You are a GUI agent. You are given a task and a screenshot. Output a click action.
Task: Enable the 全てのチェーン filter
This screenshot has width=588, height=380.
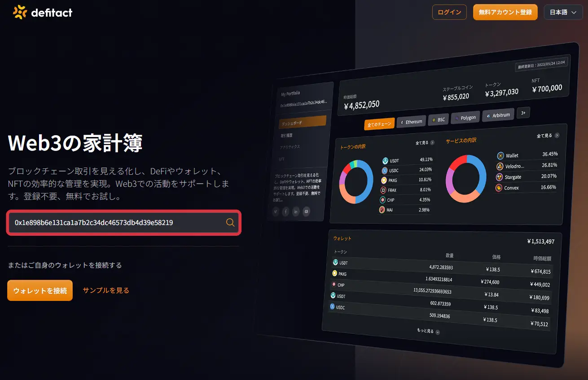pos(379,124)
